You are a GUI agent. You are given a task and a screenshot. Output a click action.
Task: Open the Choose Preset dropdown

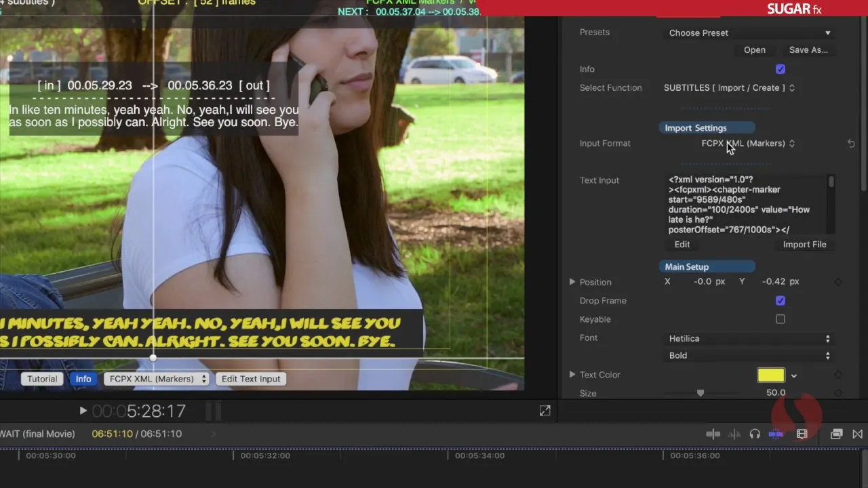[x=749, y=33]
